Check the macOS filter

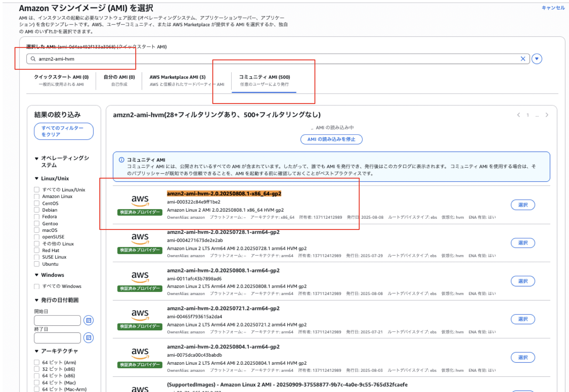[x=37, y=230]
